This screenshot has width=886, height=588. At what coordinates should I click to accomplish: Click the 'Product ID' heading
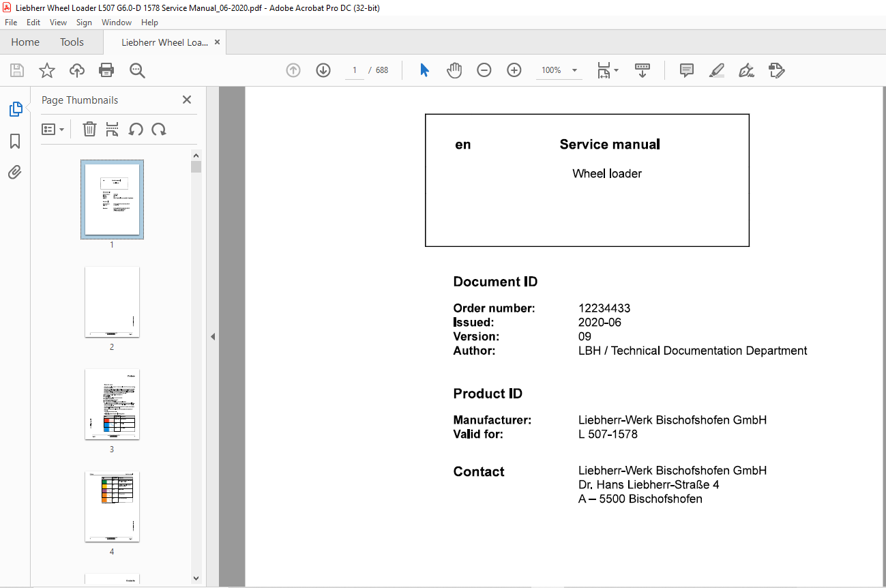pos(488,394)
